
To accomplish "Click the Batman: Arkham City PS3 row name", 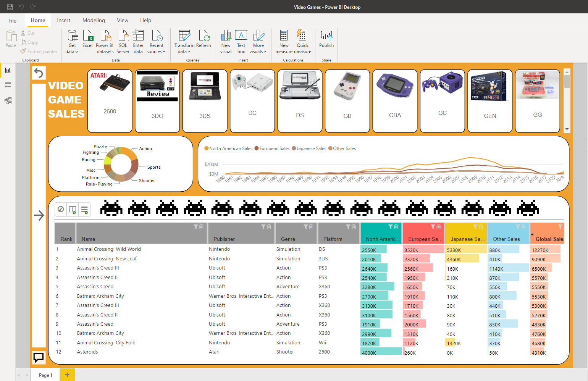I will pyautogui.click(x=100, y=296).
